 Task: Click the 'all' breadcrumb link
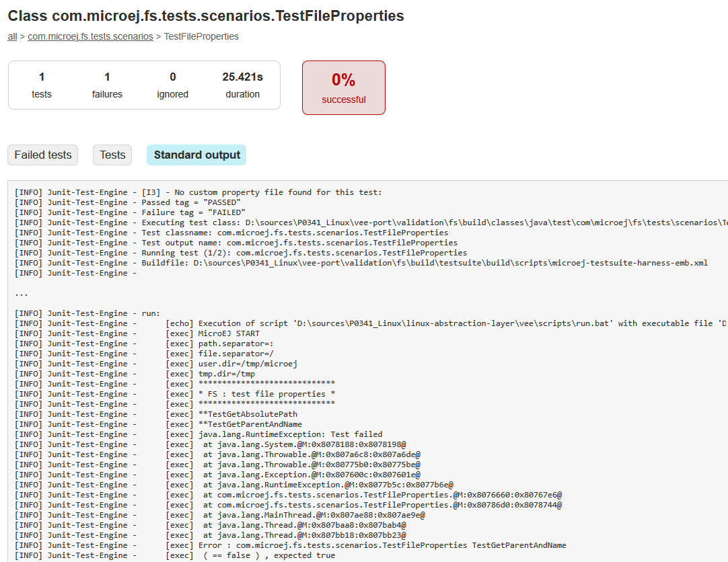pos(12,36)
